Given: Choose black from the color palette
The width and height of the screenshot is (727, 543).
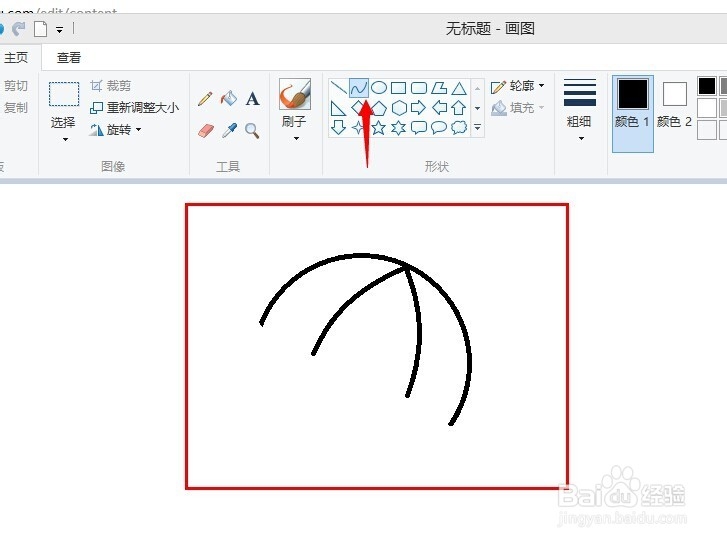Looking at the screenshot, I should coord(707,86).
